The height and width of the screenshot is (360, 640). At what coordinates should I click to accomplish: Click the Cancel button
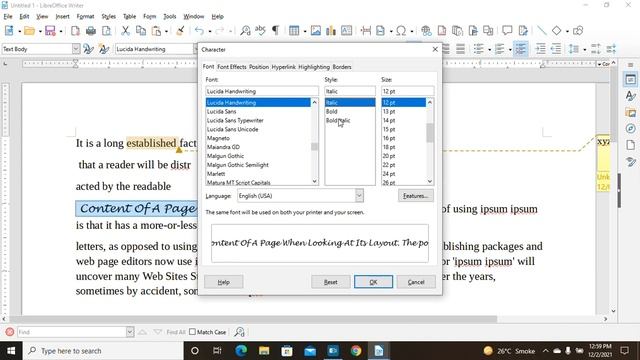(416, 282)
